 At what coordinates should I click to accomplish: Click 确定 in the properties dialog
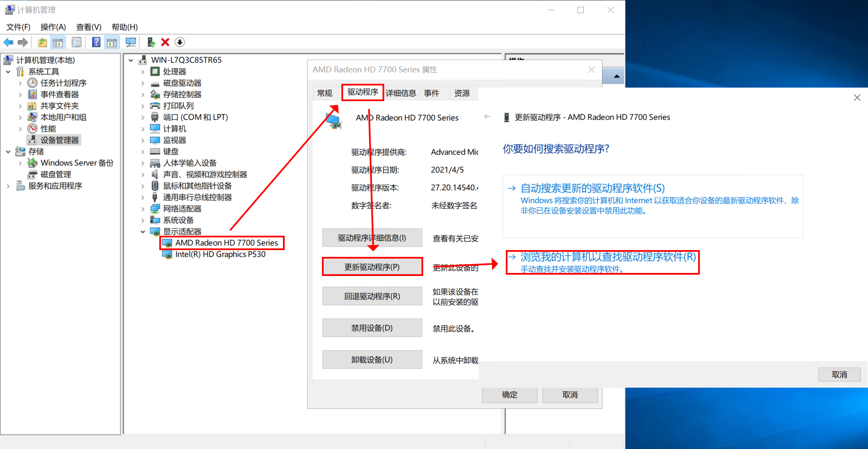tap(510, 395)
